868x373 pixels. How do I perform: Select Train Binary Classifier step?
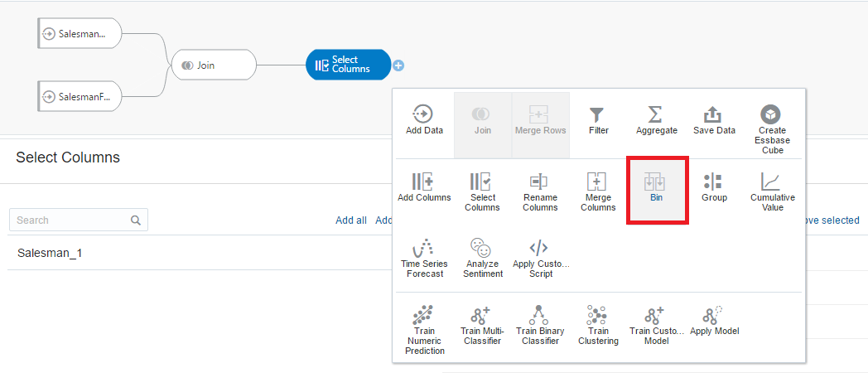540,325
